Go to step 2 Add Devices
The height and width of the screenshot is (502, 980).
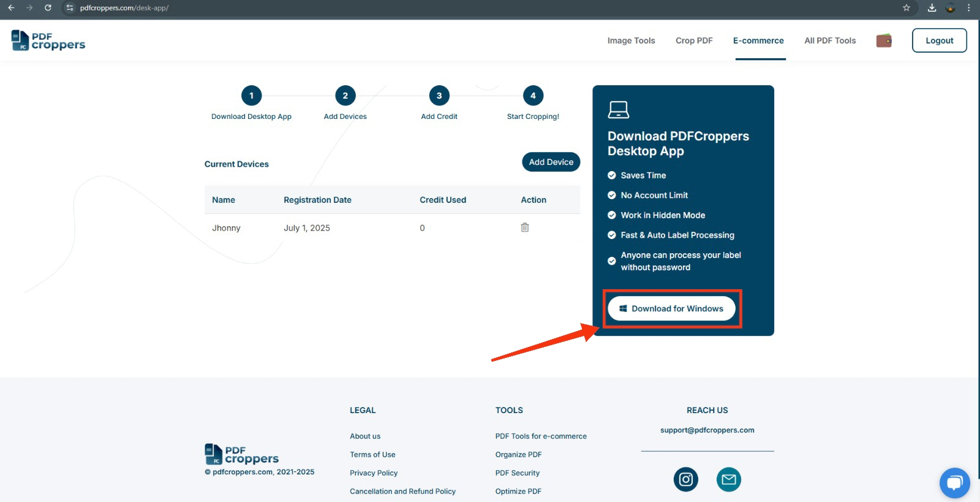345,96
